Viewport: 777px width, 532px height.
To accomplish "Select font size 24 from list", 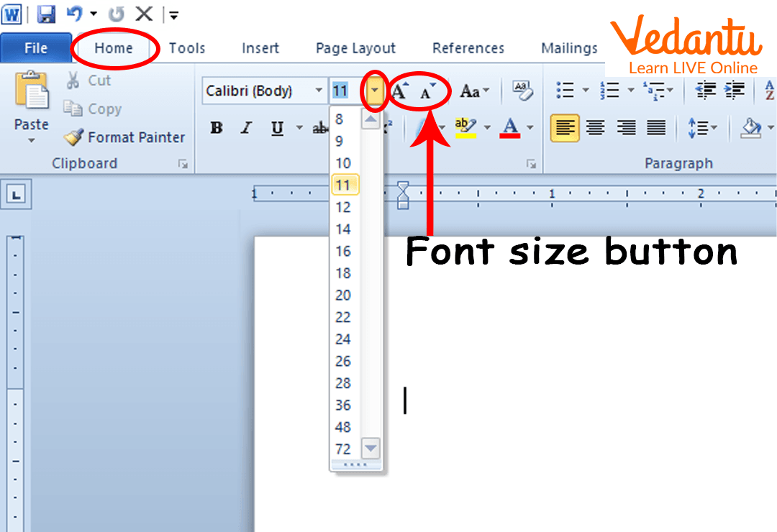I will (343, 339).
